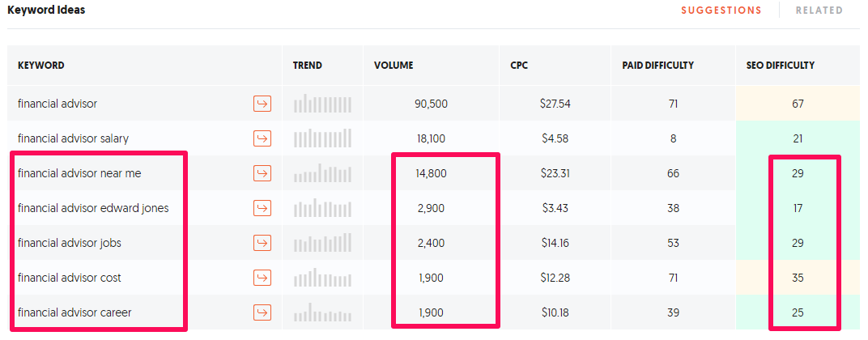Sort by Paid Difficulty column header
Screen dimensions: 868x340
658,66
